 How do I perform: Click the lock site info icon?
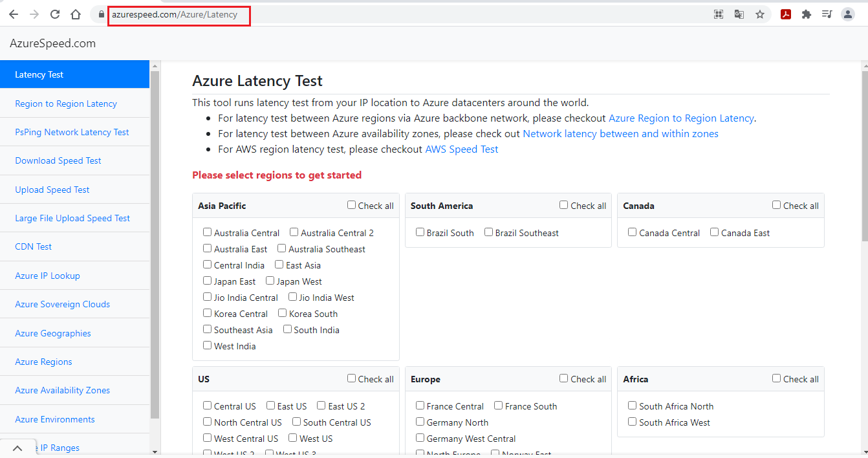pos(101,14)
